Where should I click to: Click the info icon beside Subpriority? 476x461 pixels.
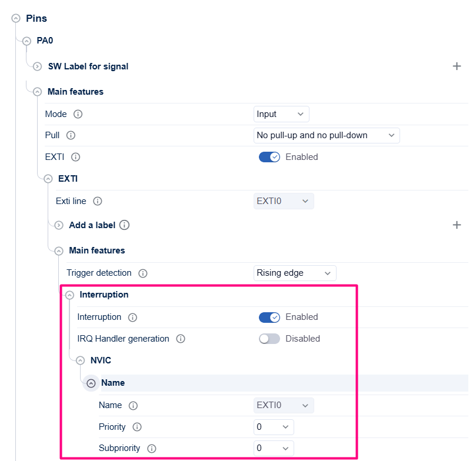click(151, 449)
